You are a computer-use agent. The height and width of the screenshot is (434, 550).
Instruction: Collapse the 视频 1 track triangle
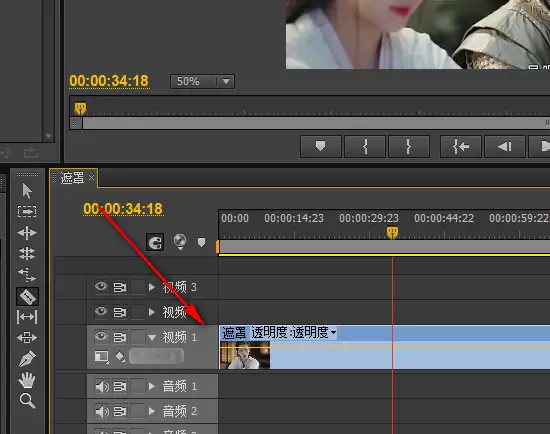coord(152,338)
